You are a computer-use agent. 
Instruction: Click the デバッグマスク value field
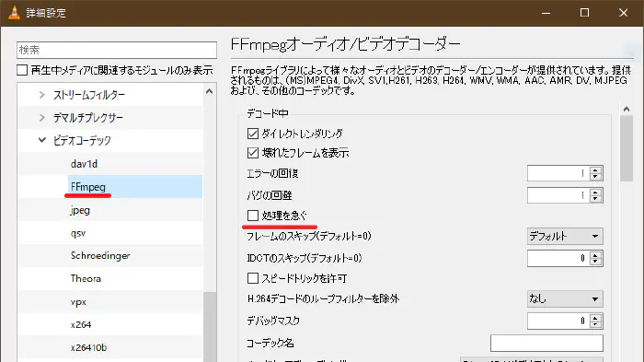[558, 321]
